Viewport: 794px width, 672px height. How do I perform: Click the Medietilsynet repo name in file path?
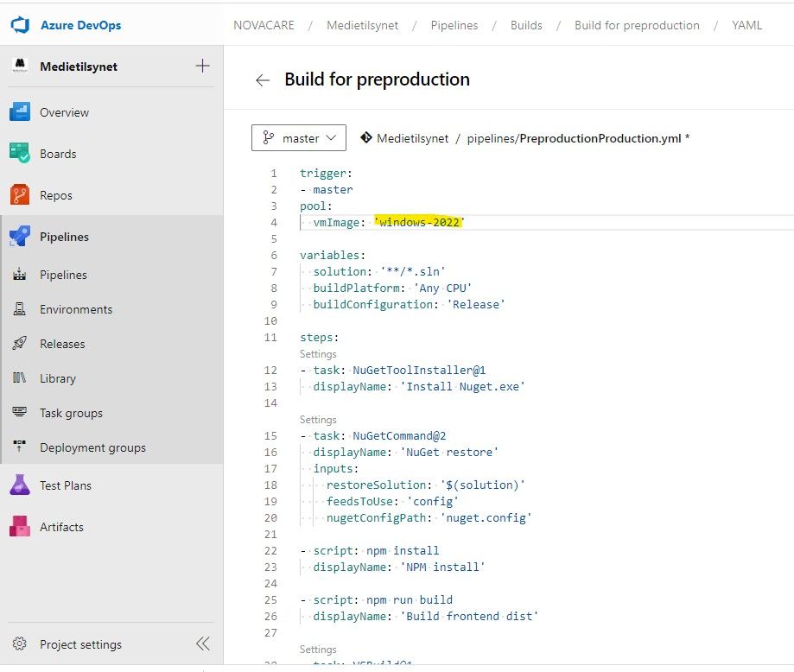(x=413, y=138)
